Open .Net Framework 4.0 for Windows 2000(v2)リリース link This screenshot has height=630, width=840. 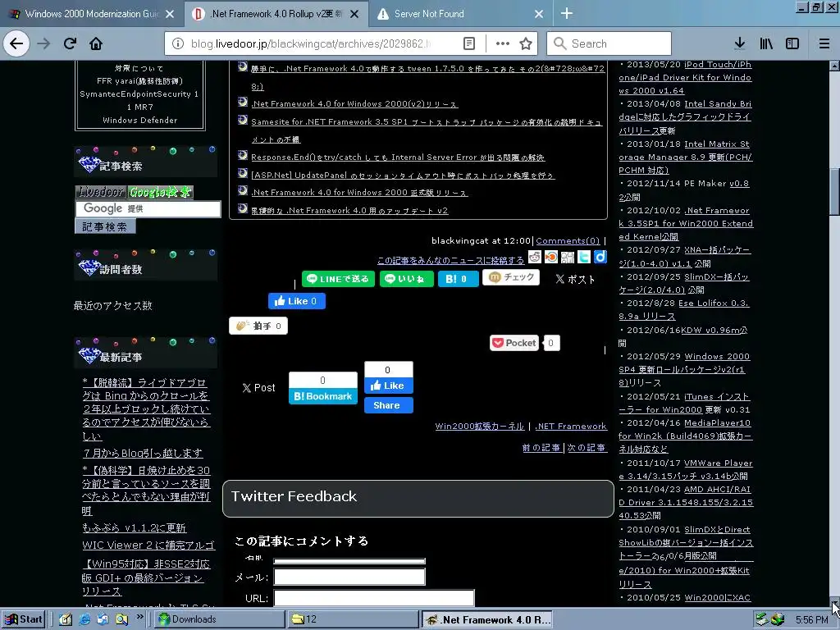point(354,104)
